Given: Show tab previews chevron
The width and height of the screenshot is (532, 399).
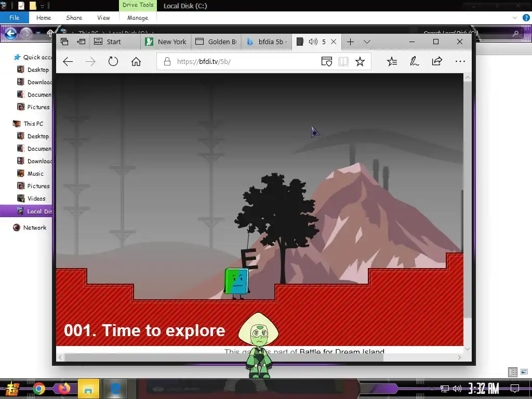Looking at the screenshot, I should (x=367, y=42).
